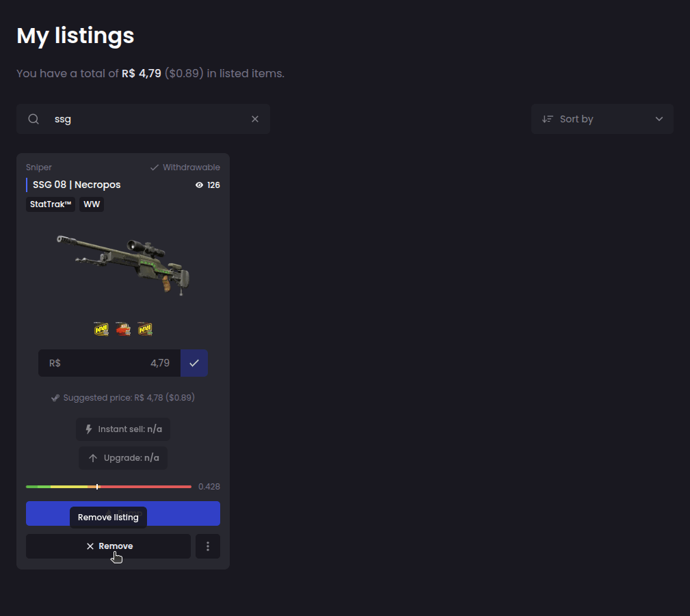Click the magnifying glass search icon
This screenshot has height=616, width=690.
click(34, 118)
